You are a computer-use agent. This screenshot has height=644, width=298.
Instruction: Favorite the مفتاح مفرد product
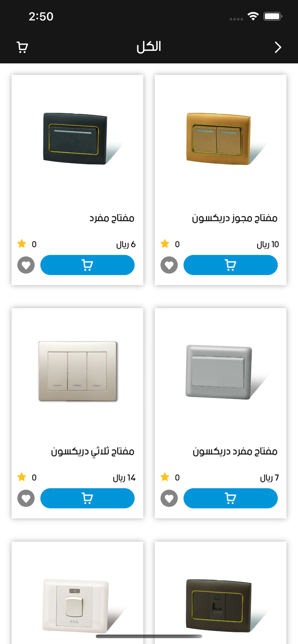pyautogui.click(x=26, y=265)
